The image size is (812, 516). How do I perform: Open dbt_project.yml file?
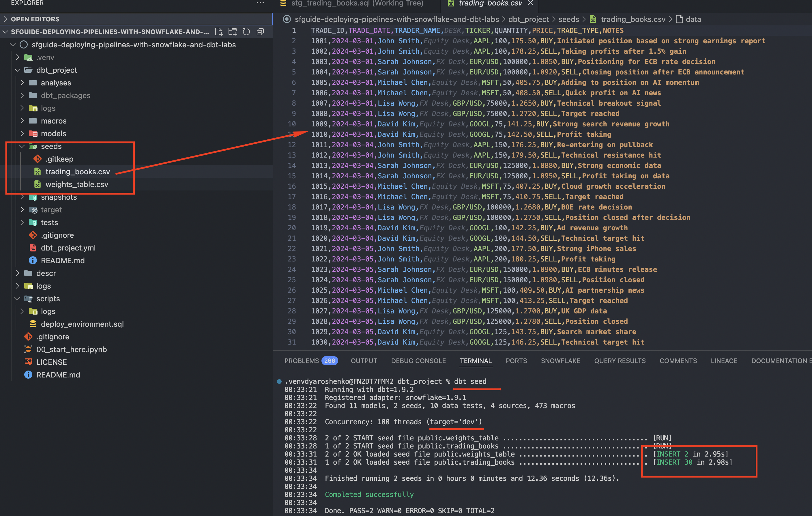(68, 248)
